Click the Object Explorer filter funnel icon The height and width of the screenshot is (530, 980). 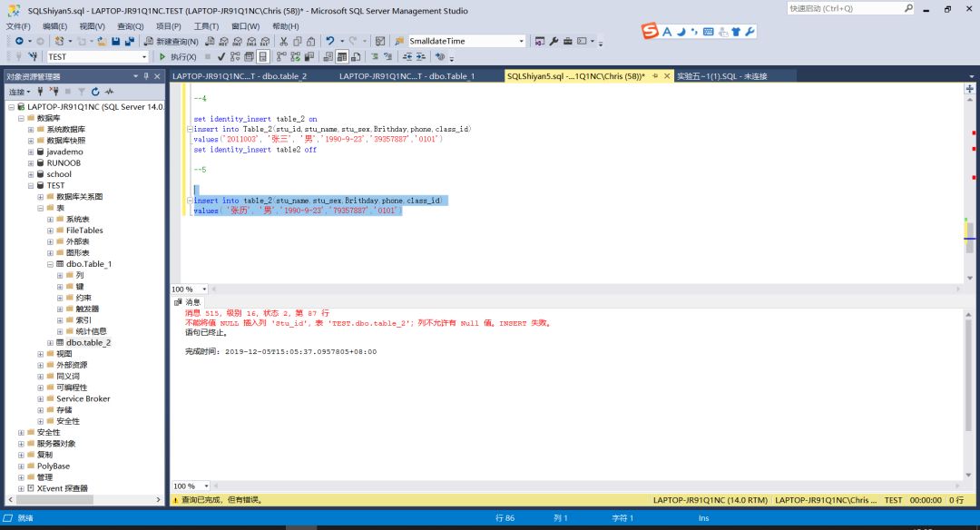82,92
